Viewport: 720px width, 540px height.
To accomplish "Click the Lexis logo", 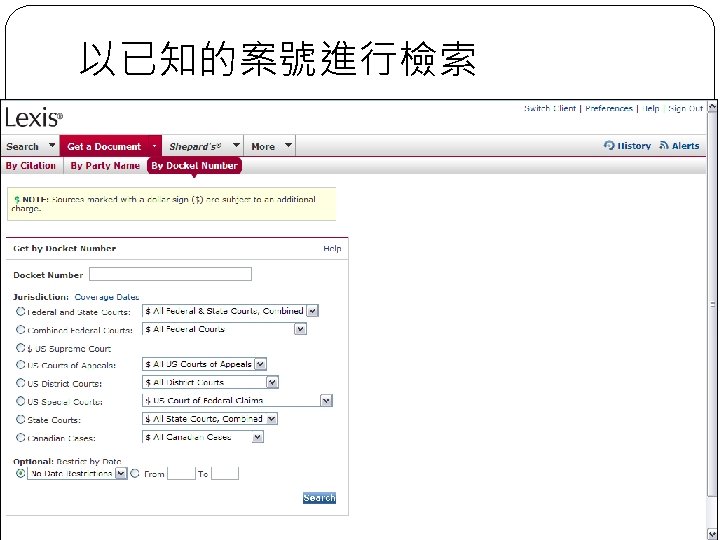I will [x=34, y=118].
